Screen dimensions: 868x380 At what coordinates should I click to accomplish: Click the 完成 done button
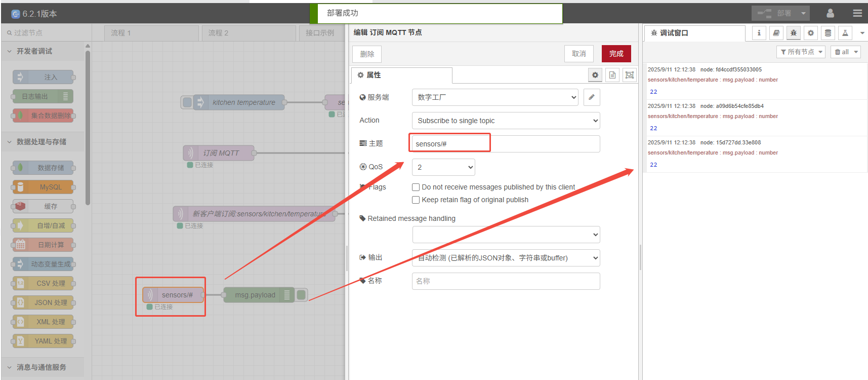[616, 54]
